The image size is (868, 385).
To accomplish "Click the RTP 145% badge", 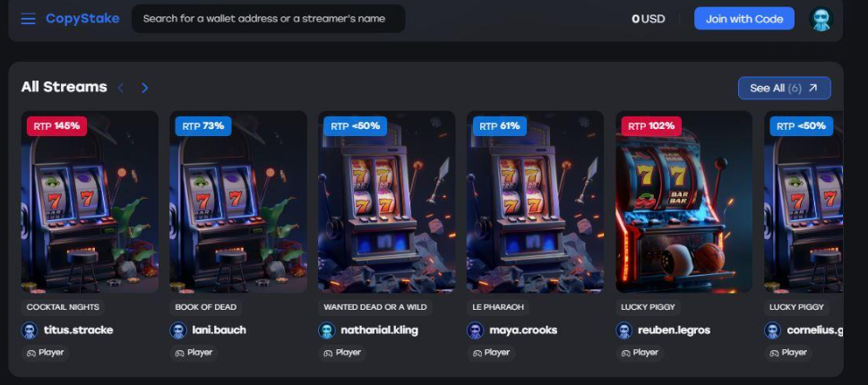I will click(x=56, y=126).
